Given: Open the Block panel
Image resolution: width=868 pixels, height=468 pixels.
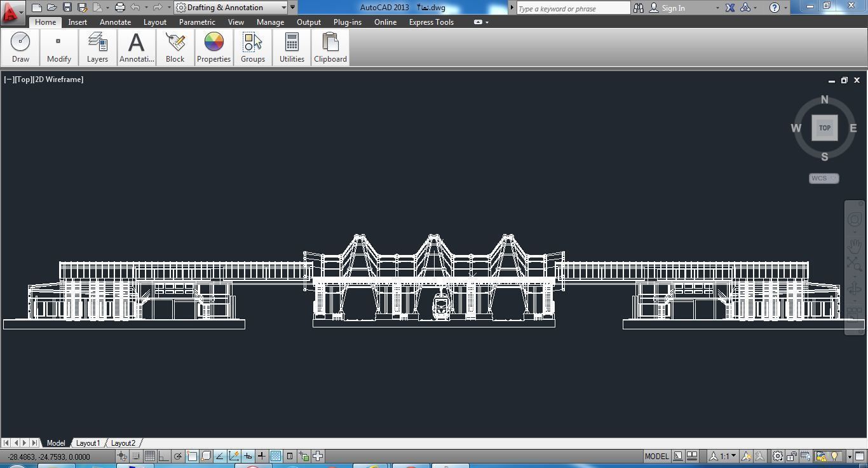Looking at the screenshot, I should (x=175, y=48).
